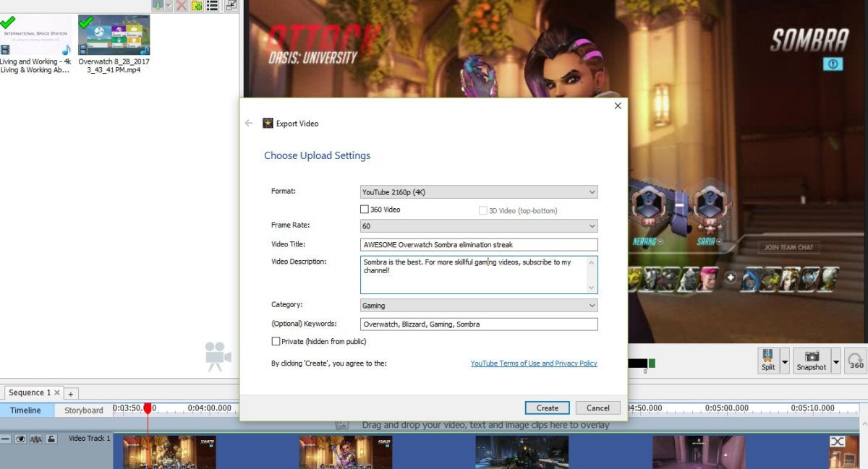
Task: Toggle Video Track 1 lock icon
Action: [51, 439]
